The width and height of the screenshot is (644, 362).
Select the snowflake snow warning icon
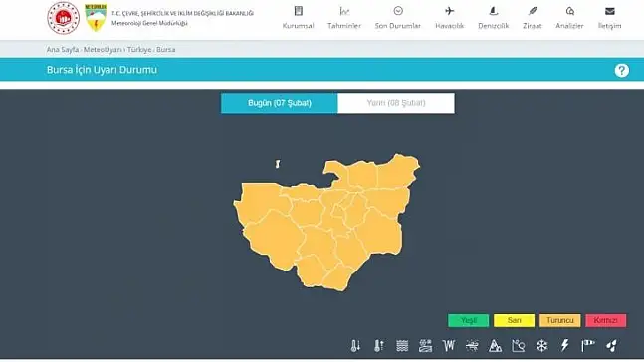coord(541,345)
